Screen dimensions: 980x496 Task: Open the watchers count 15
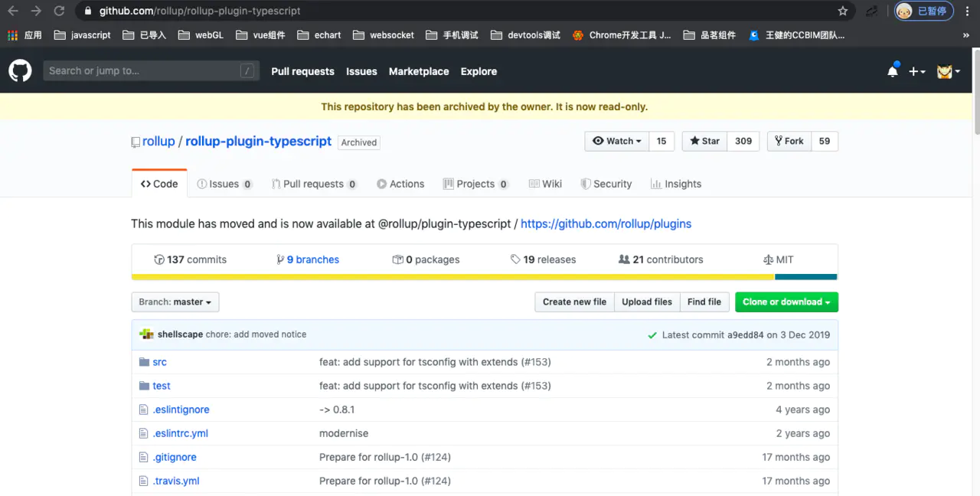pos(661,141)
